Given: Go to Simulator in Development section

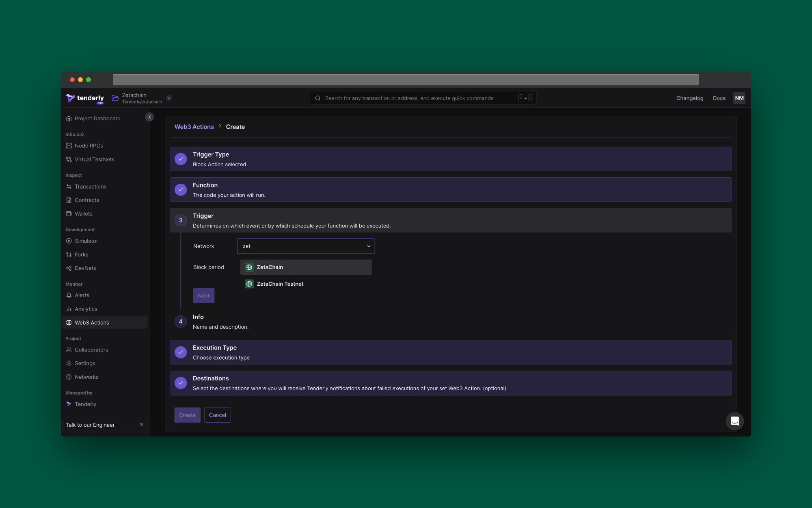Looking at the screenshot, I should click(86, 241).
